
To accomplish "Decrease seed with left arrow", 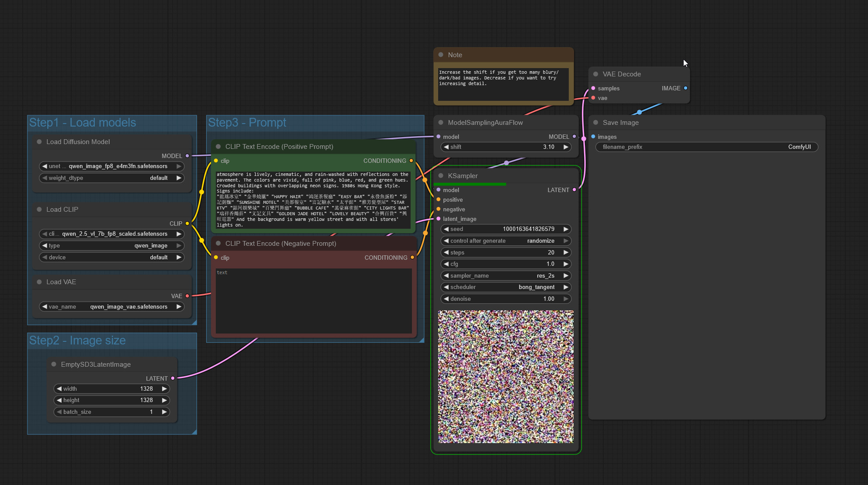I will [x=446, y=229].
